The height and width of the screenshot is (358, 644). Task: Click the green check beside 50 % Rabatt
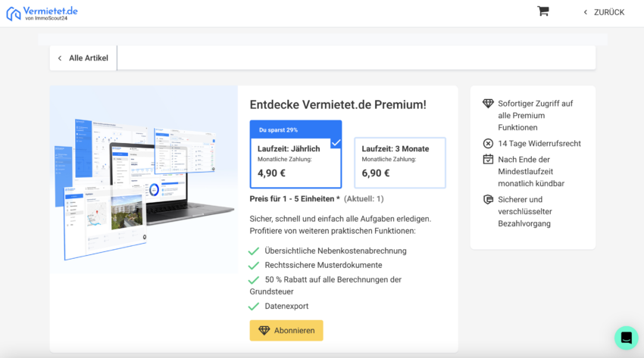click(x=254, y=280)
